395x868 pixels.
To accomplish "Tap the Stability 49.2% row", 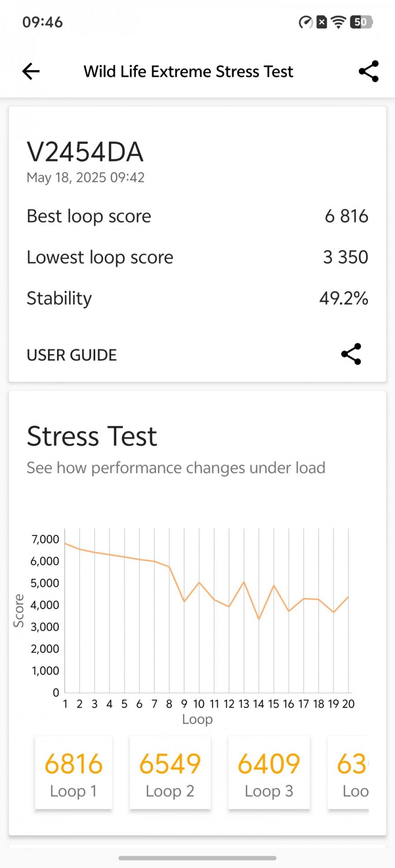I will tap(197, 298).
